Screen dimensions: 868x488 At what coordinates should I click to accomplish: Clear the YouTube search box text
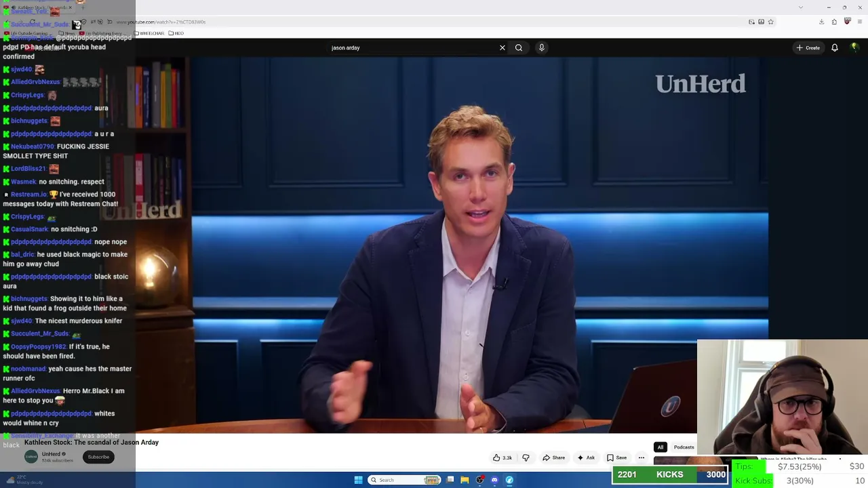pos(502,47)
